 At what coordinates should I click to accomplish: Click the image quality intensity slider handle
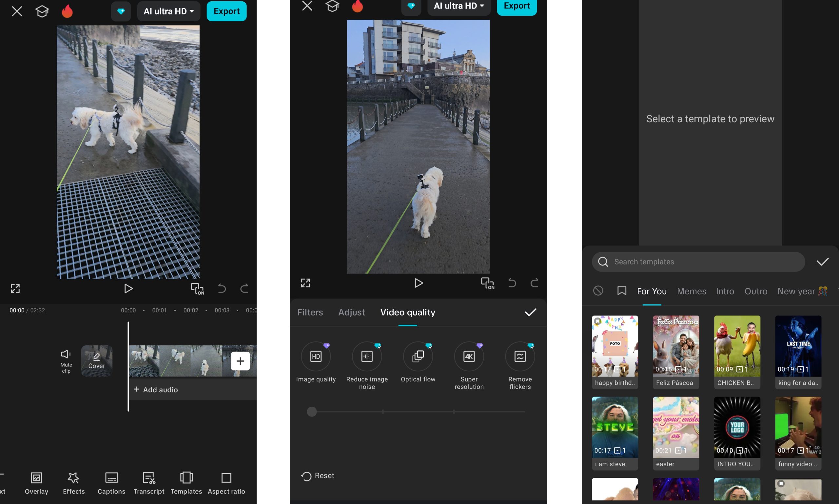[x=311, y=412]
